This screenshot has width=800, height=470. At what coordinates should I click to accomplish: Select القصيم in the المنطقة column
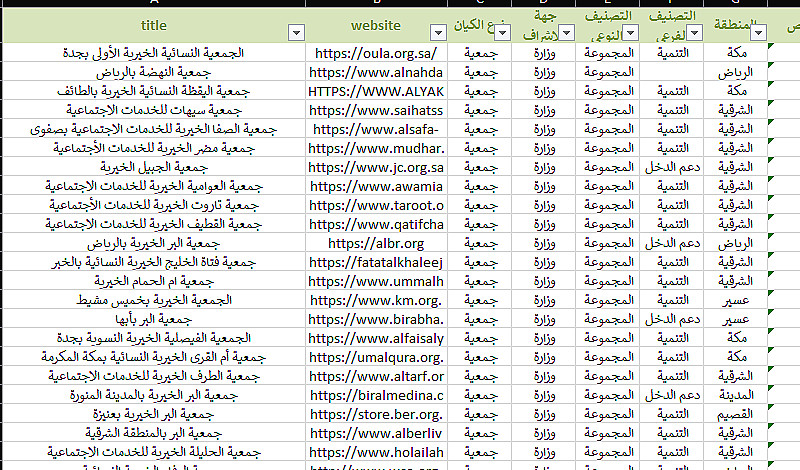point(736,414)
